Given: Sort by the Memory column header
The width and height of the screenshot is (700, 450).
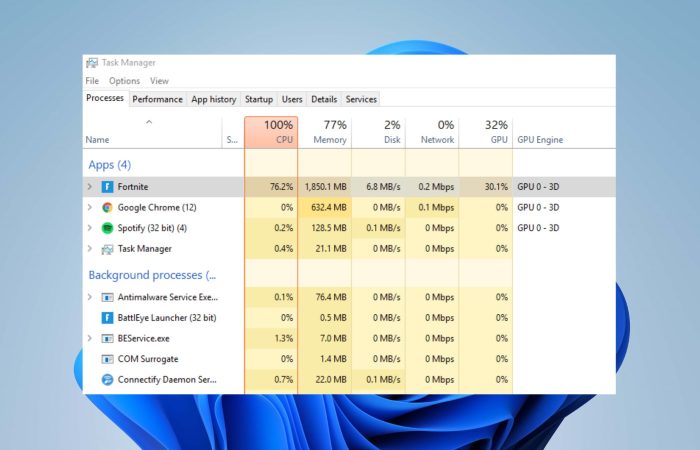Looking at the screenshot, I should pos(325,132).
